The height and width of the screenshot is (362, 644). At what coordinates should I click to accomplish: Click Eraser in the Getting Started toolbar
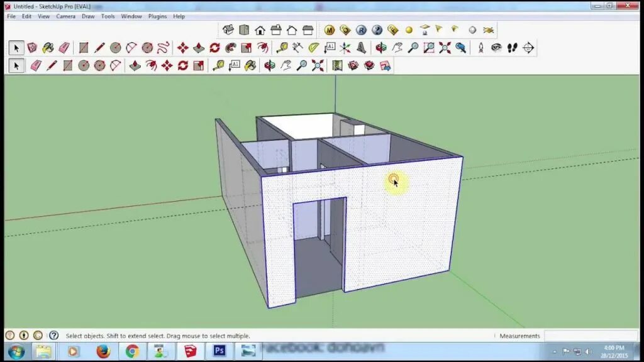pos(36,65)
